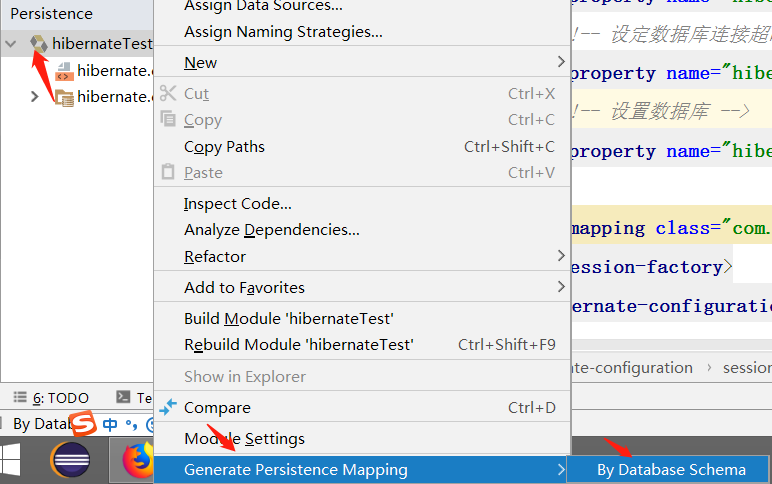The width and height of the screenshot is (772, 484).
Task: Collapse the hibernateTest tree node
Action: pyautogui.click(x=11, y=44)
